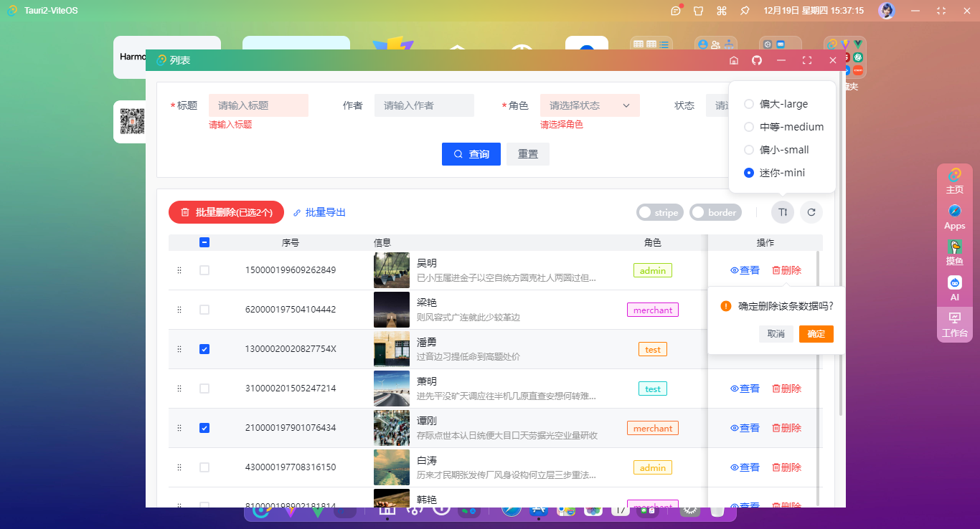Click 确定 in delete confirmation popup

coord(816,334)
